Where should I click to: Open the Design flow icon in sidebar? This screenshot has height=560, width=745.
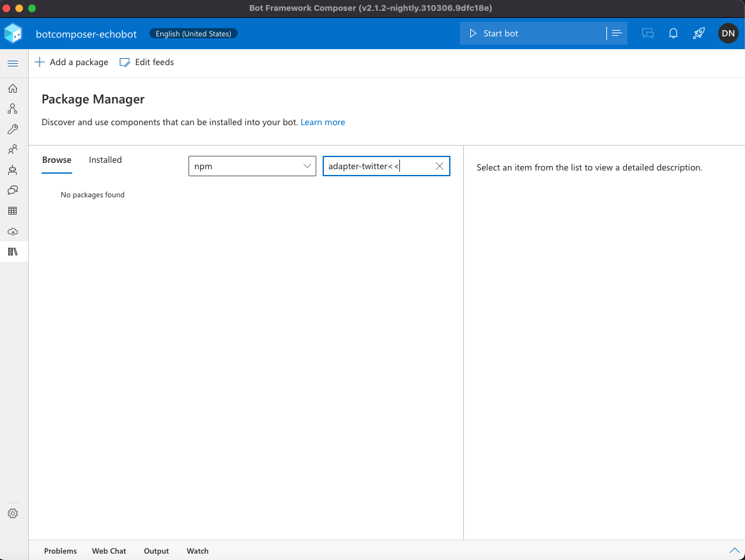(13, 109)
